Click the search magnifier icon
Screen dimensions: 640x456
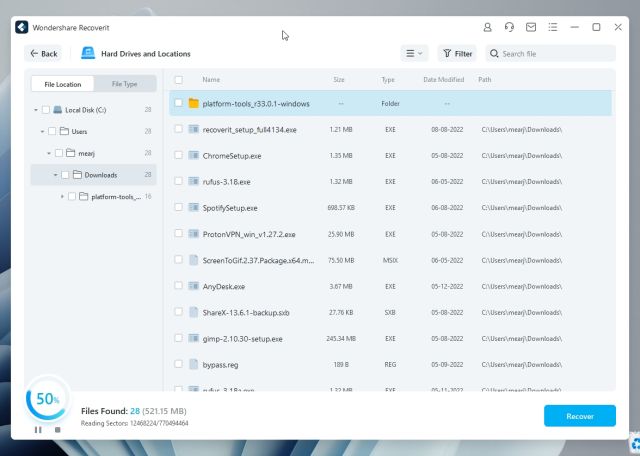(494, 53)
